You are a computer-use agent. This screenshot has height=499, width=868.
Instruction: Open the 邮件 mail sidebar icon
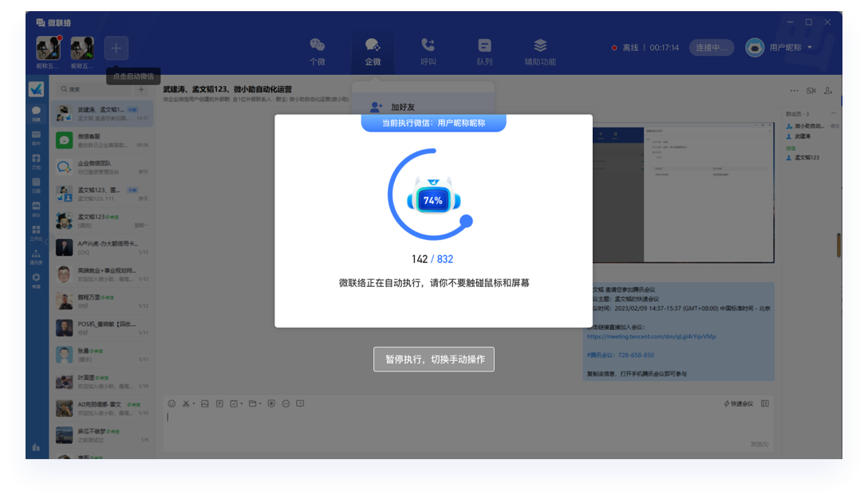(36, 138)
